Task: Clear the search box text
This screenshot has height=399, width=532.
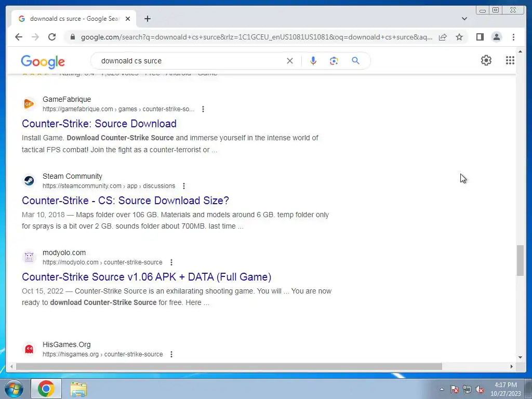Action: [x=290, y=61]
